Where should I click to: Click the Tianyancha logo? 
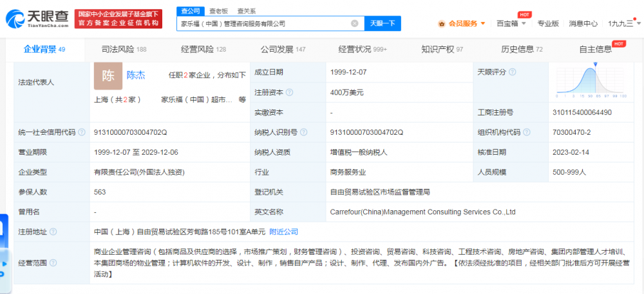point(37,17)
